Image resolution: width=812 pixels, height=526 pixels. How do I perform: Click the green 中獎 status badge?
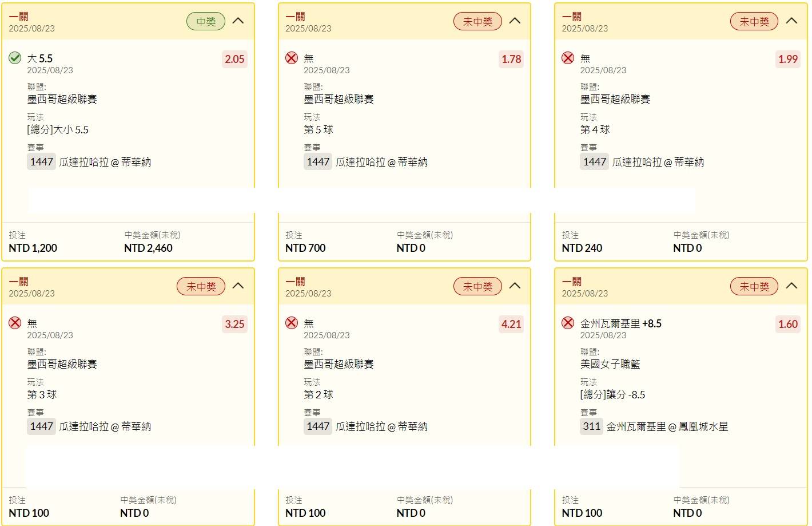click(x=206, y=22)
